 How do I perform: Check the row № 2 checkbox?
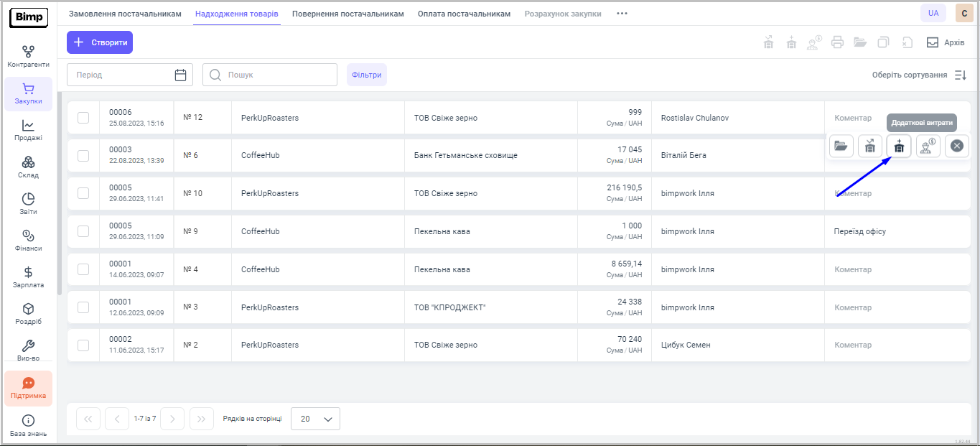tap(83, 345)
